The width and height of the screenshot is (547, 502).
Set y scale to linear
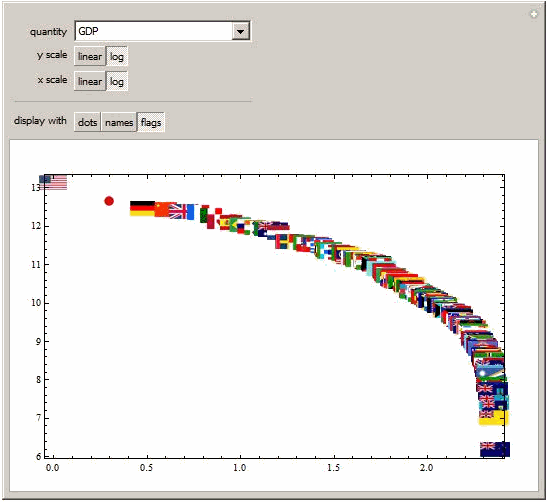tap(90, 56)
